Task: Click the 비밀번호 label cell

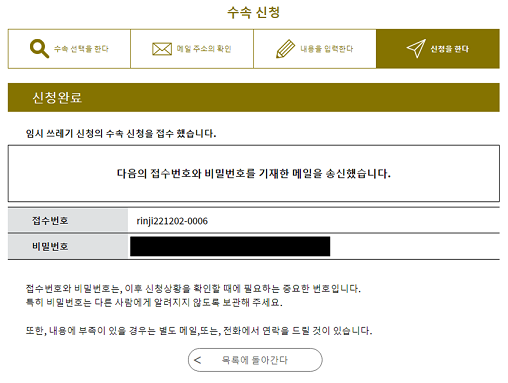Action: [x=68, y=246]
